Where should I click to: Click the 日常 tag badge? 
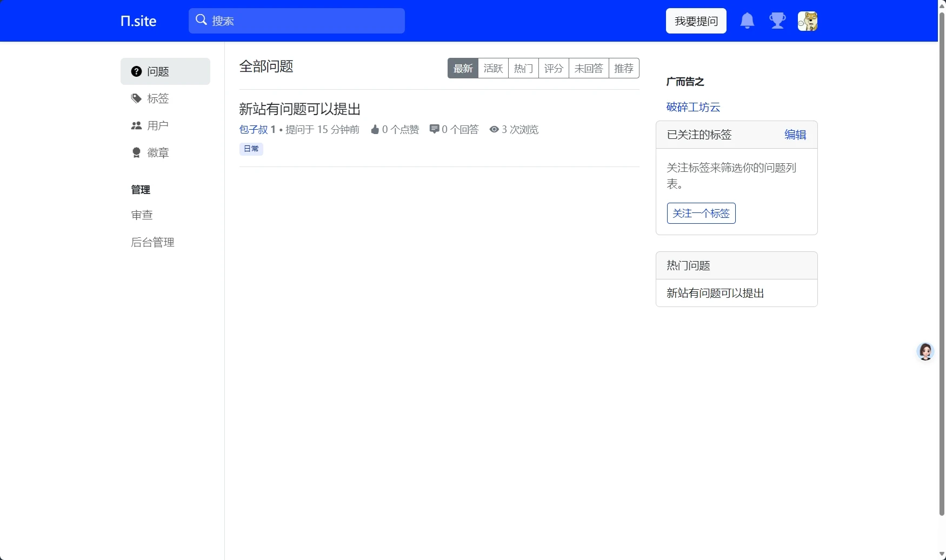tap(251, 149)
